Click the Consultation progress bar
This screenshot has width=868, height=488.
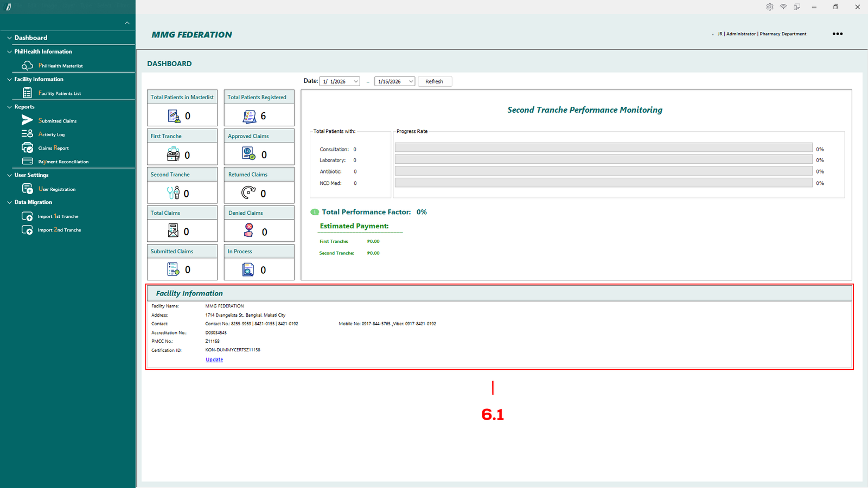[x=603, y=148]
